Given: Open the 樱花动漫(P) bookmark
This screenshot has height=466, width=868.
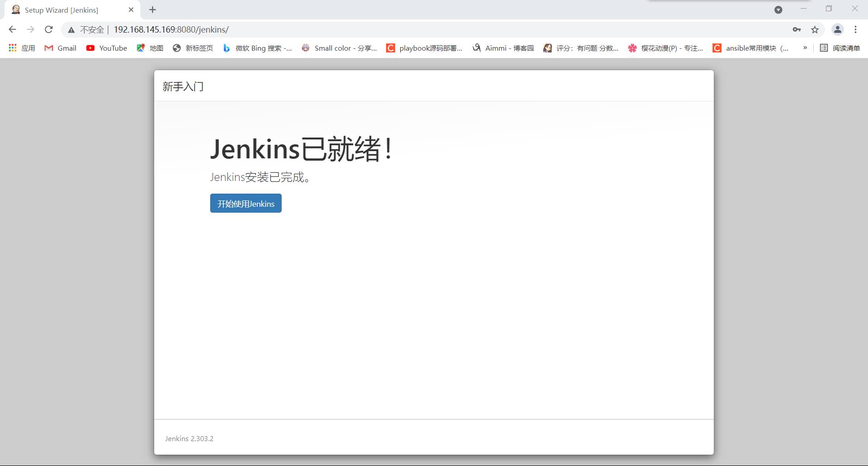Looking at the screenshot, I should [666, 48].
